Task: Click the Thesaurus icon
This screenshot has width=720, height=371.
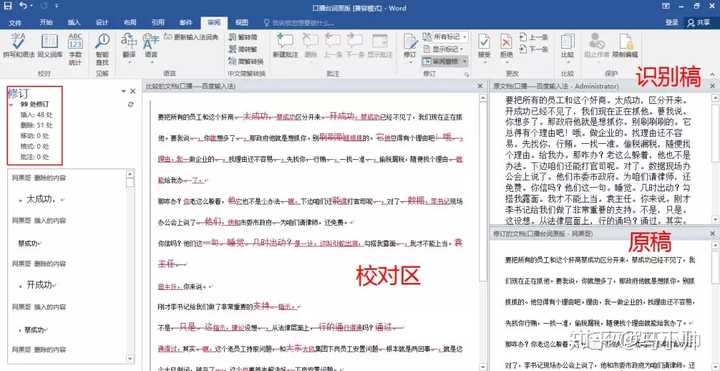Action: coord(50,45)
